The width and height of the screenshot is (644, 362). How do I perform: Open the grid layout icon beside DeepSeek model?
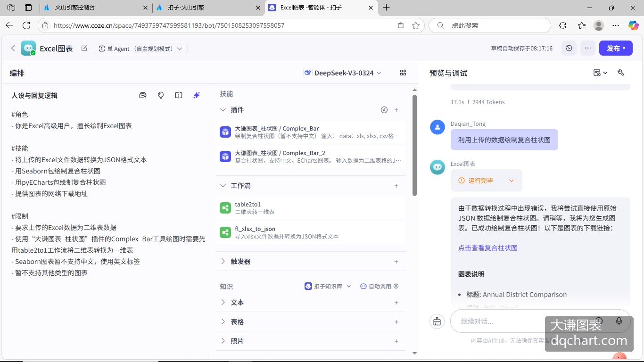click(403, 73)
